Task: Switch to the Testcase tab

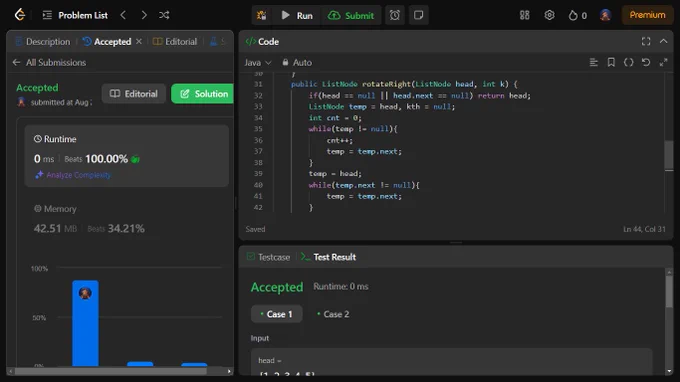Action: pos(268,257)
